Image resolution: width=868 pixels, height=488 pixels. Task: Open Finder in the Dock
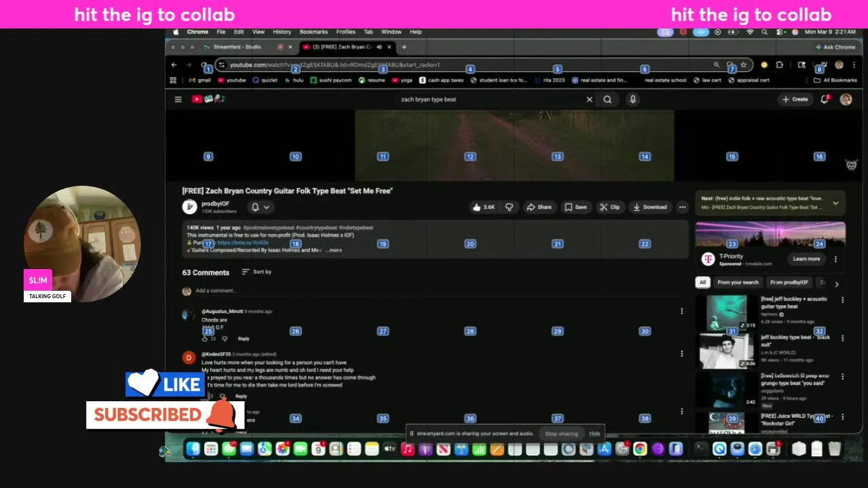pyautogui.click(x=193, y=449)
